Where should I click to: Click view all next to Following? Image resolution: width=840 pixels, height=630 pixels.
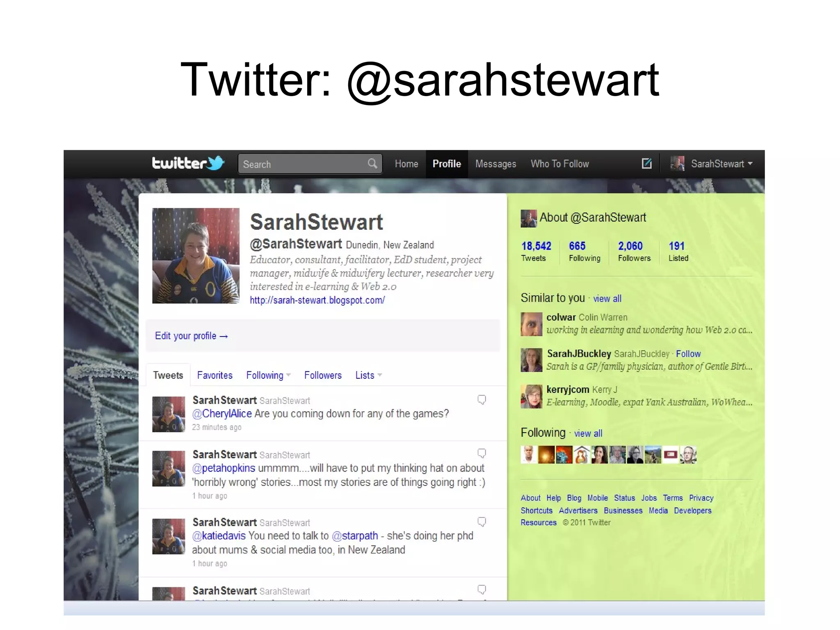tap(588, 433)
